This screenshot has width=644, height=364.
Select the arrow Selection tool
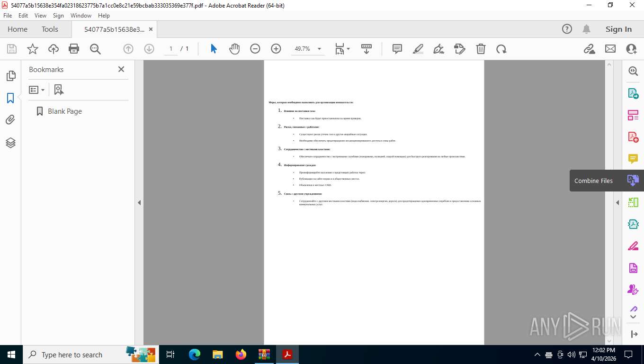pyautogui.click(x=214, y=49)
